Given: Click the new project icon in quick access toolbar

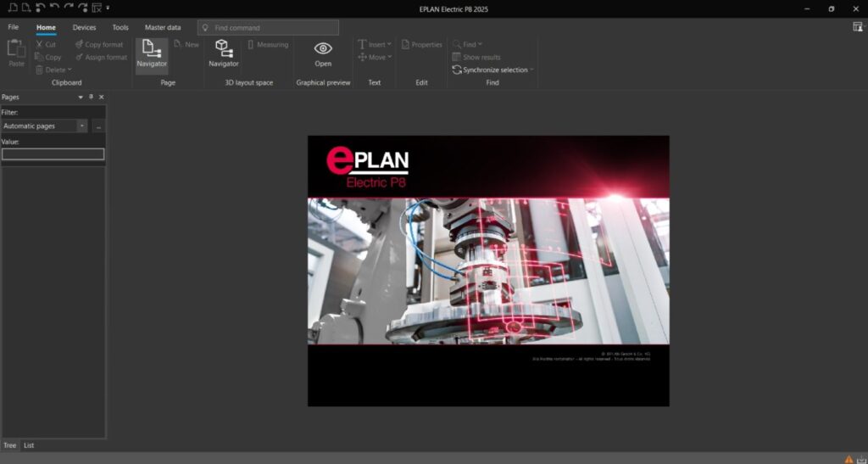Looking at the screenshot, I should point(13,8).
